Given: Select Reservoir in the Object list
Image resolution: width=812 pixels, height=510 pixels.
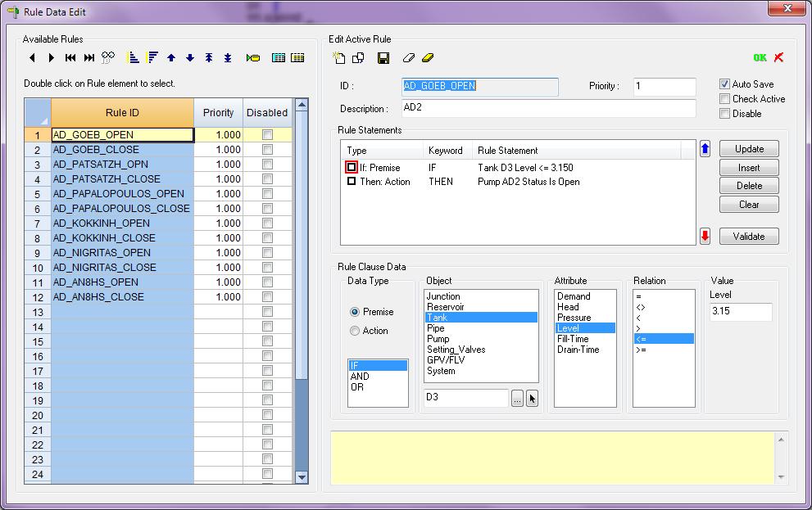Looking at the screenshot, I should pos(481,307).
